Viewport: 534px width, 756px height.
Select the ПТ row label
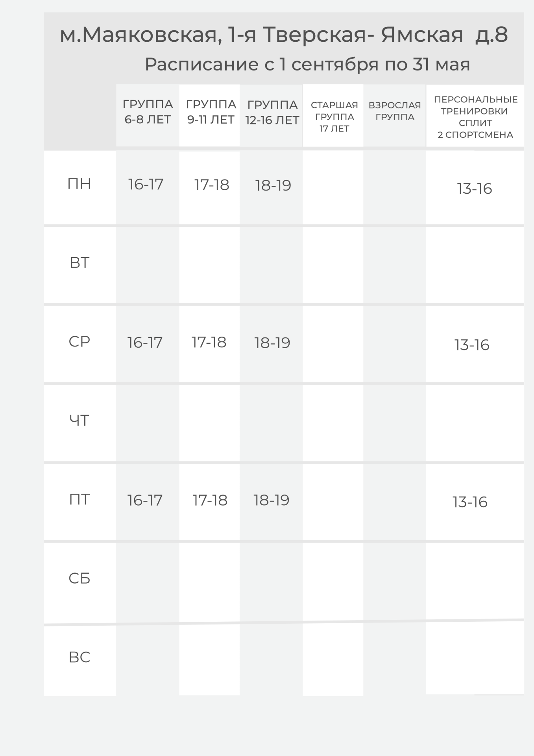pos(79,499)
